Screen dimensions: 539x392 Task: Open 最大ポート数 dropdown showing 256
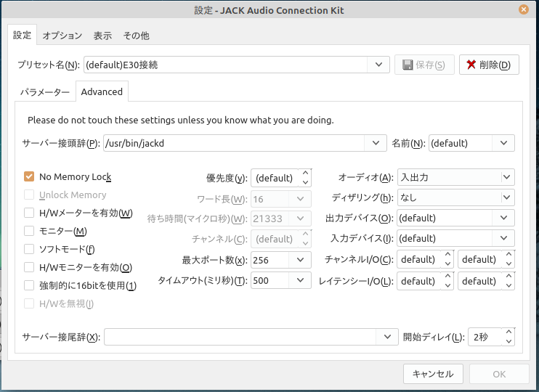300,260
